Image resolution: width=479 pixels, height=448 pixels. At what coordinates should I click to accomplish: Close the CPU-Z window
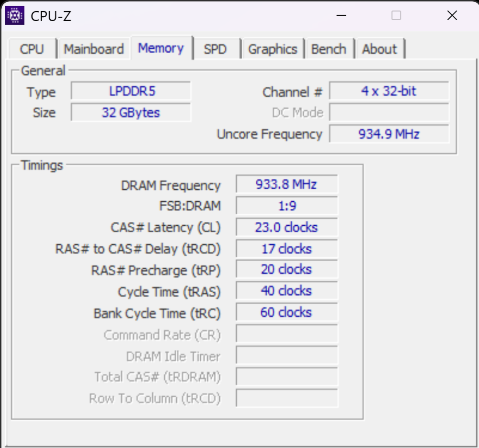click(x=452, y=15)
